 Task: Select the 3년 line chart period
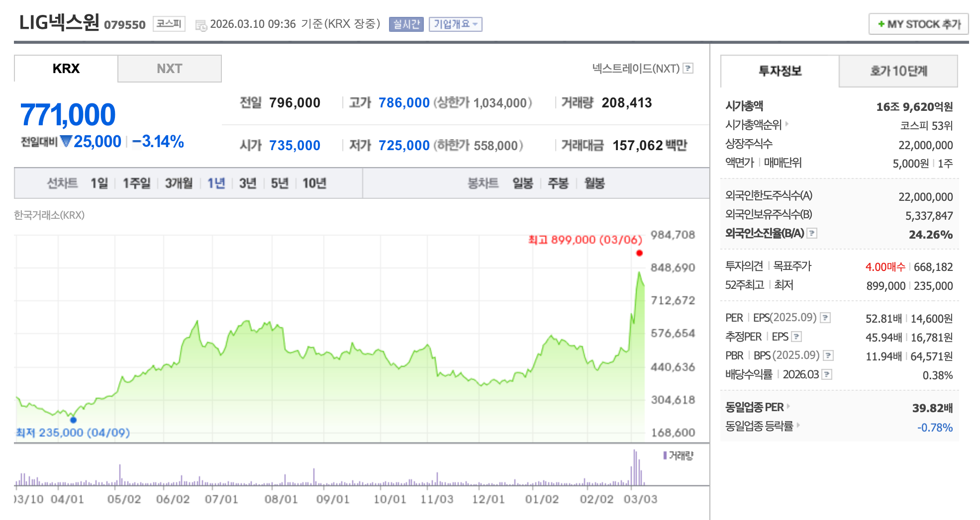pyautogui.click(x=248, y=183)
